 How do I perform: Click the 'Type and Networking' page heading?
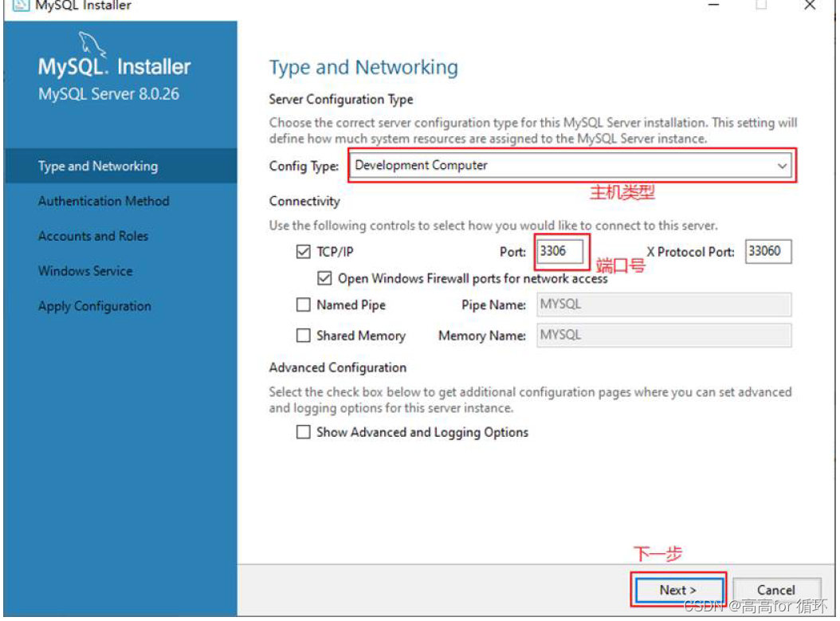[363, 68]
